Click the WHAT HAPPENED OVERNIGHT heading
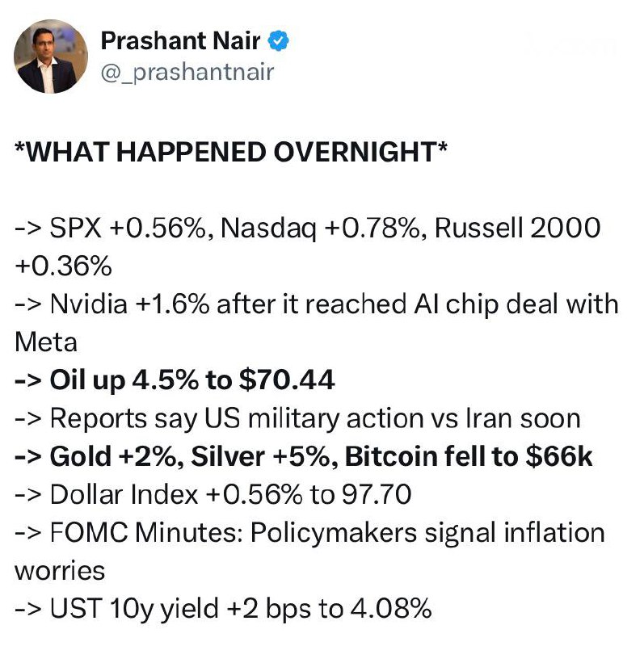Viewport: 644px width, 646px height. (230, 153)
